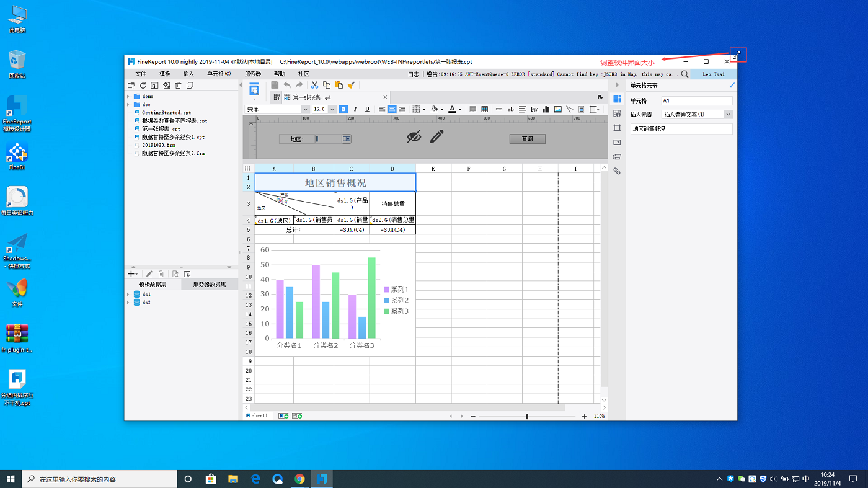Click the zoom slider handle
This screenshot has height=488, width=868.
pyautogui.click(x=527, y=416)
